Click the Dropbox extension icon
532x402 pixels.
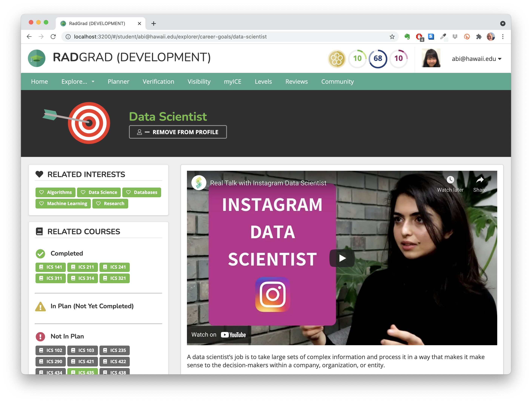455,37
